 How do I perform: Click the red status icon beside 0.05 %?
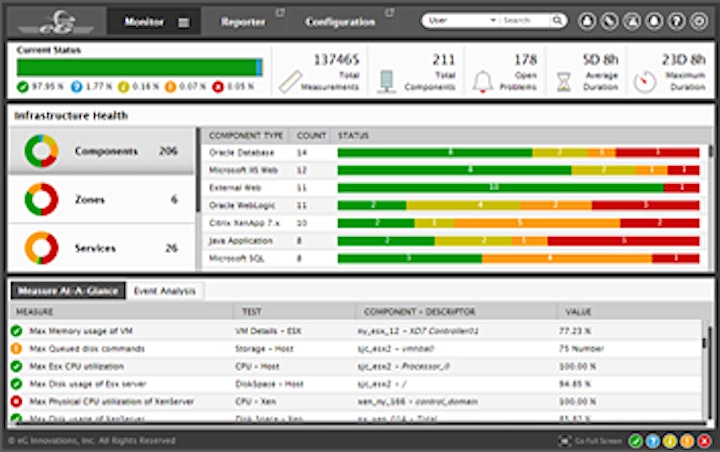pos(218,86)
